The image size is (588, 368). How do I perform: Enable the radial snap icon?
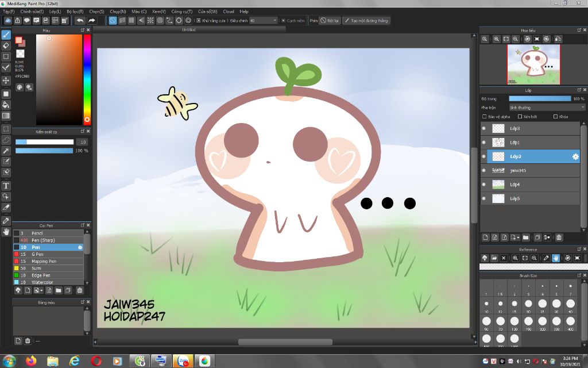150,21
